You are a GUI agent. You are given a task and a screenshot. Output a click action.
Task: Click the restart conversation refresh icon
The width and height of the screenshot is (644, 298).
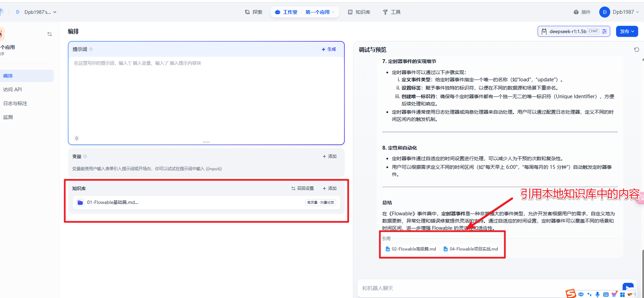(636, 50)
